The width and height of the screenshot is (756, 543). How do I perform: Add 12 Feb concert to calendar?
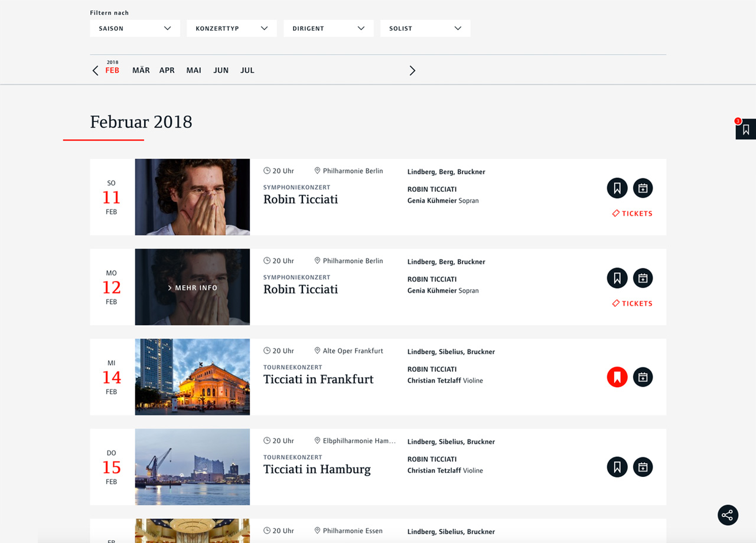pyautogui.click(x=643, y=278)
